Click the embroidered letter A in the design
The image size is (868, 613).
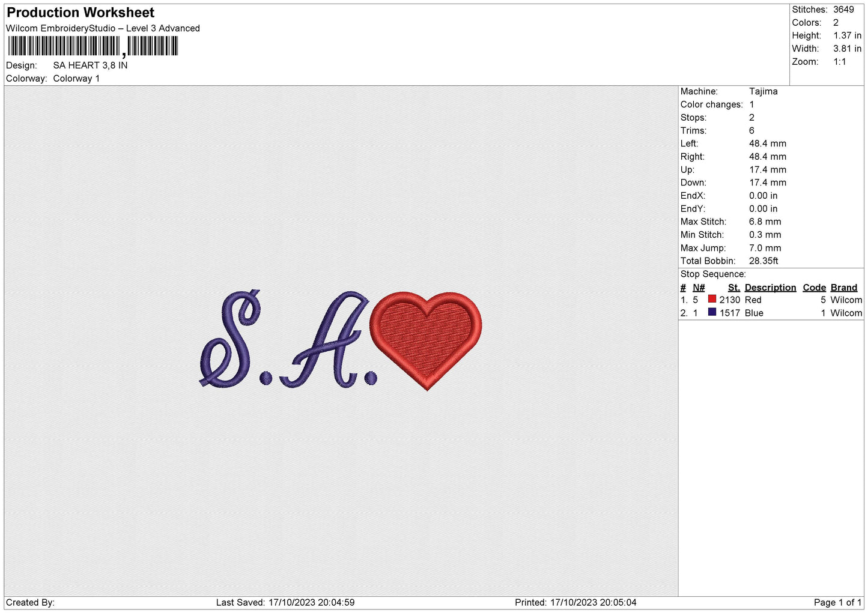[323, 339]
